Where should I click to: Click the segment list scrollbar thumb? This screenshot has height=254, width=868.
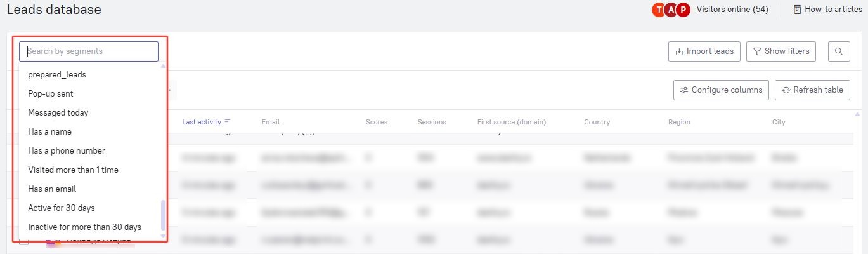pos(163,215)
